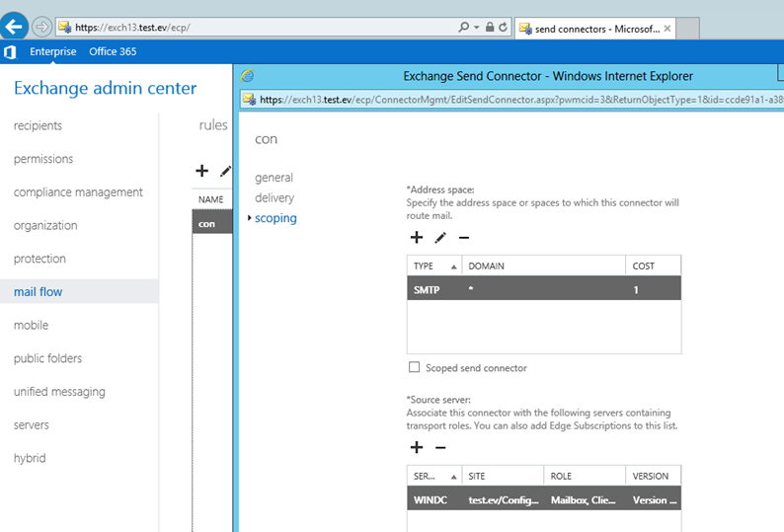Open the general page of the connector
Viewport: 784px width, 532px height.
[274, 178]
